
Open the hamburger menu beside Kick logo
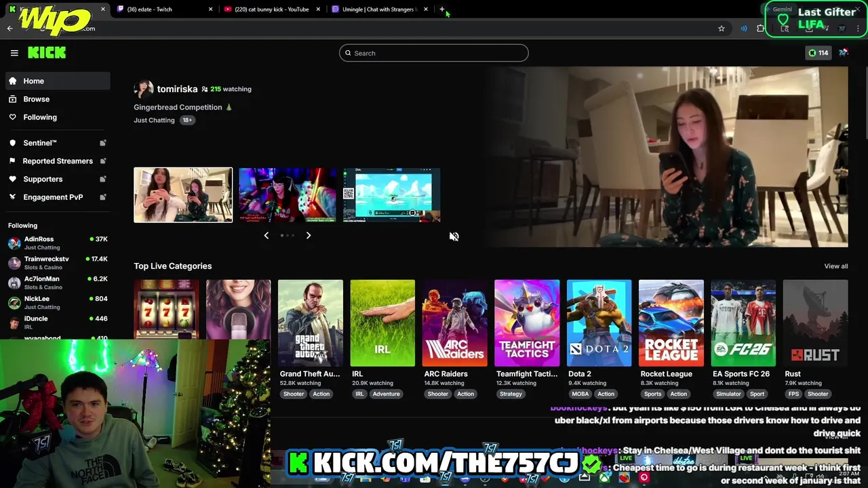click(14, 53)
